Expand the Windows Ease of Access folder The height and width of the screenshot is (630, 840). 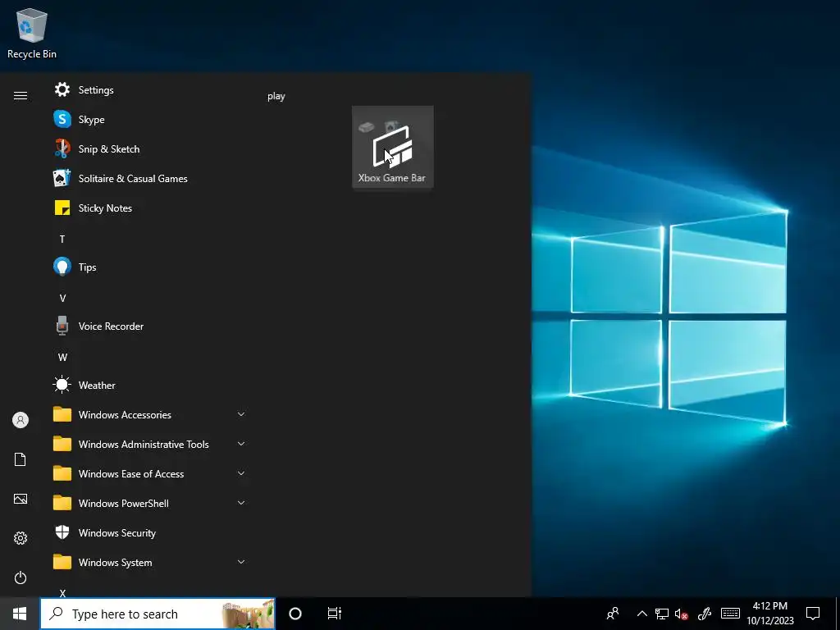[x=149, y=473]
